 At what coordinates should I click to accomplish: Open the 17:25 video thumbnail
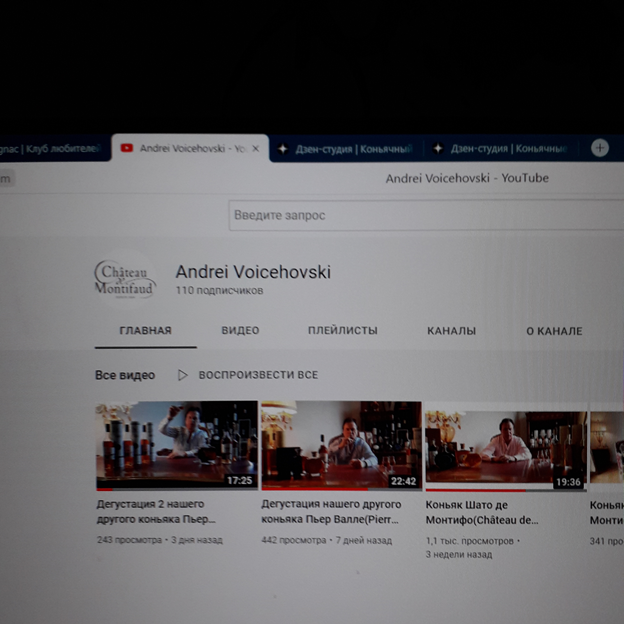pyautogui.click(x=177, y=445)
